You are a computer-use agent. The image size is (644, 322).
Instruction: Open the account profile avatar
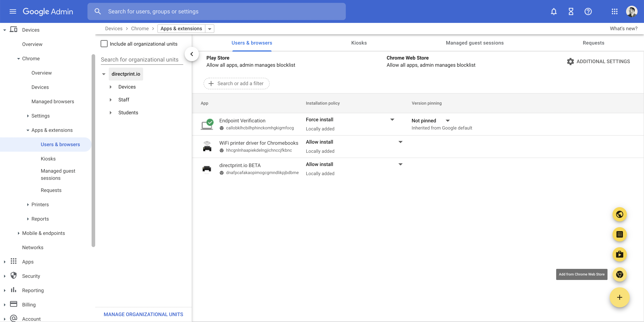[x=632, y=11]
